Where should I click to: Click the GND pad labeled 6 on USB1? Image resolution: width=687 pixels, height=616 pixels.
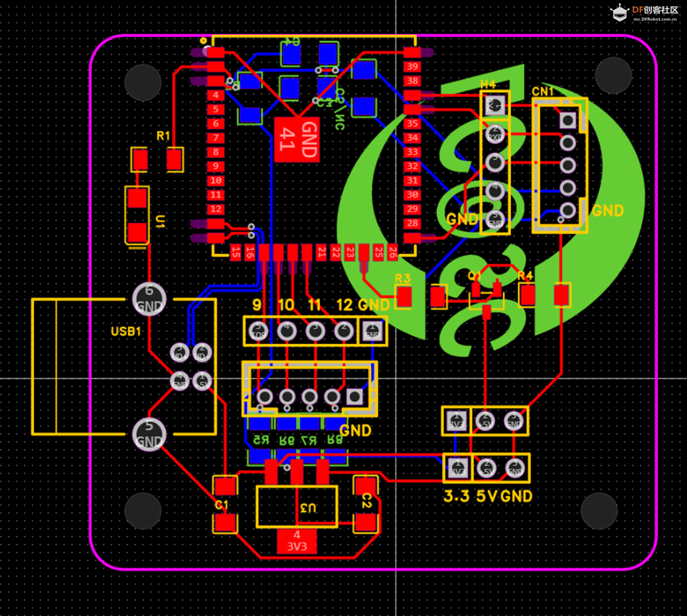coord(148,299)
